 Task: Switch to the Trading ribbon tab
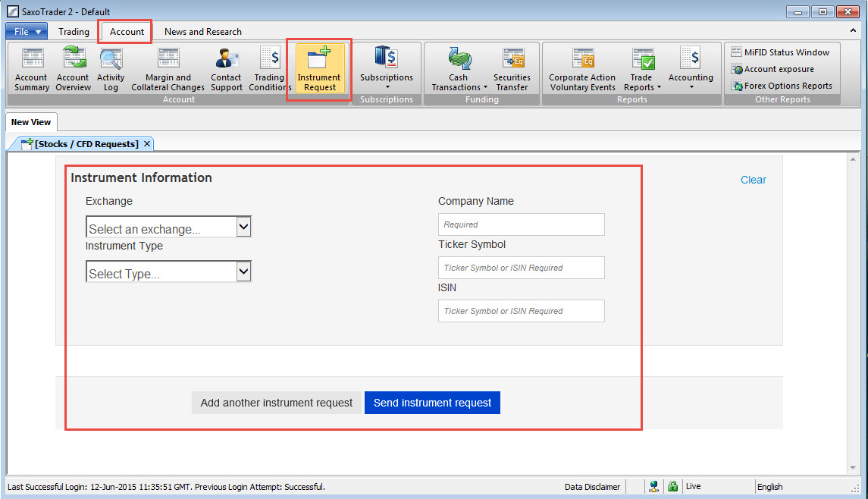[x=74, y=32]
